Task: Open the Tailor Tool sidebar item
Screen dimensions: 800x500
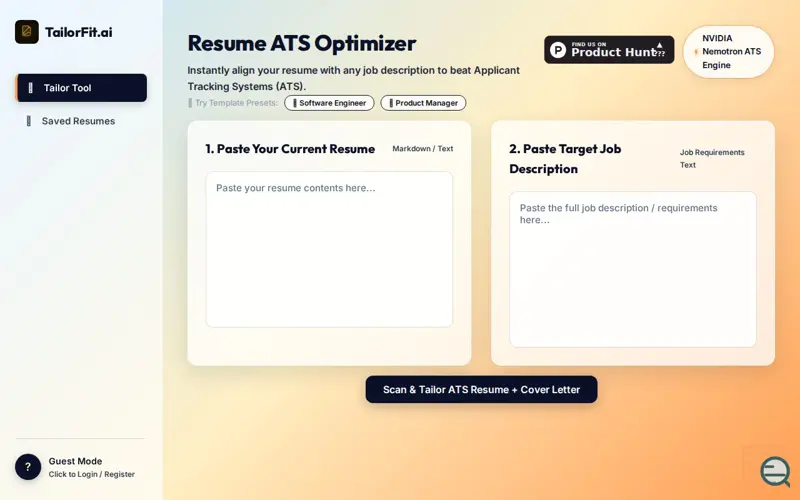Action: pyautogui.click(x=82, y=88)
